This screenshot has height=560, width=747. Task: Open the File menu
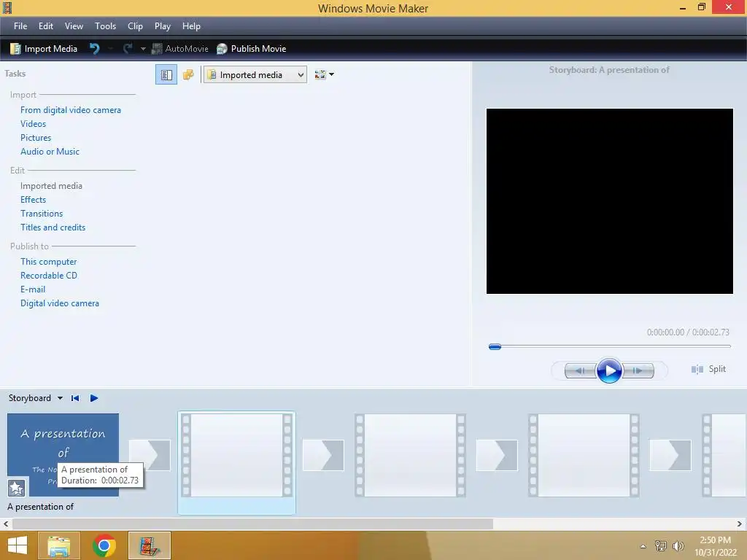point(20,26)
